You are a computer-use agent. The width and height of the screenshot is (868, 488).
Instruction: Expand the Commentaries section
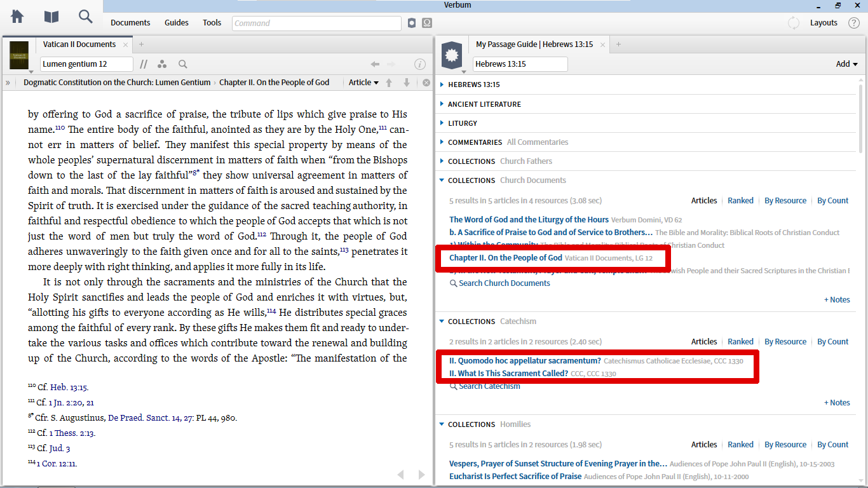point(442,142)
